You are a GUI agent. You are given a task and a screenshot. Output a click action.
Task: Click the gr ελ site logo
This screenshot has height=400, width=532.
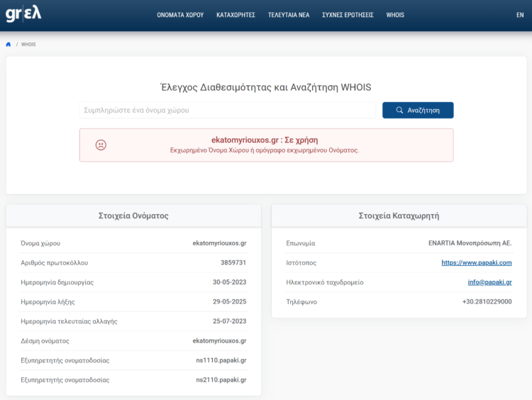coord(23,13)
